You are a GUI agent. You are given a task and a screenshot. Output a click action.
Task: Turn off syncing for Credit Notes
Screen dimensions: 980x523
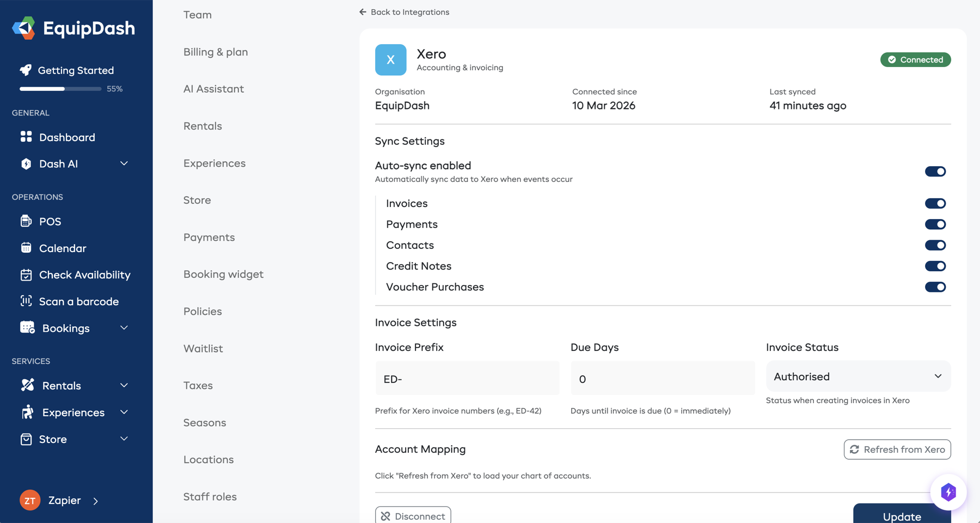tap(935, 266)
